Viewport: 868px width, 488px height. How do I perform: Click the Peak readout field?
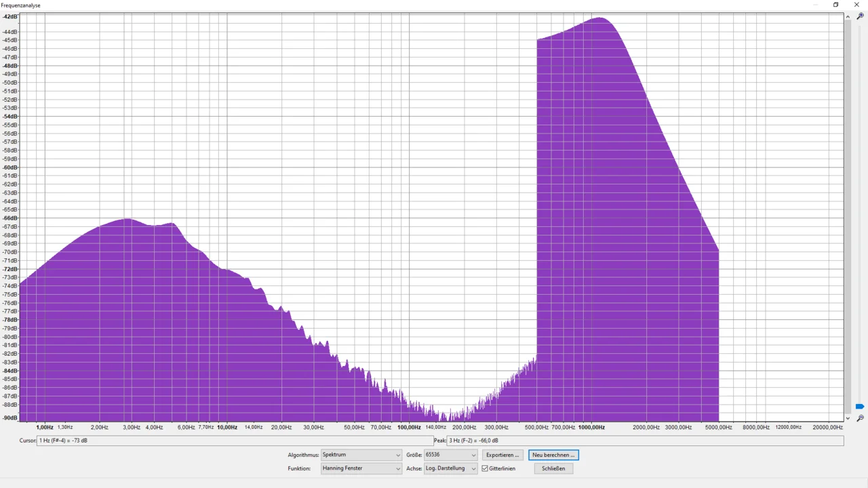644,441
